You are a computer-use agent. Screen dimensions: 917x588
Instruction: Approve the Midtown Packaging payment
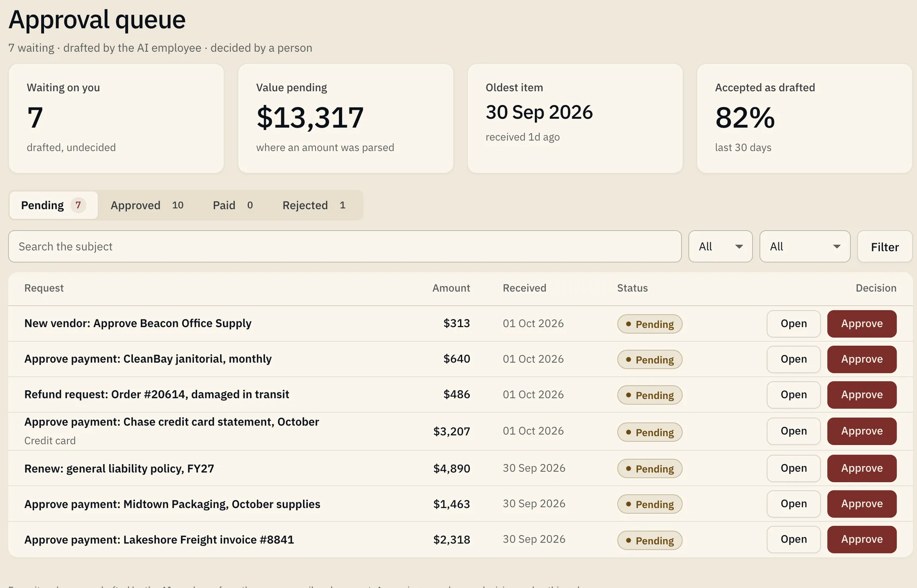(862, 503)
